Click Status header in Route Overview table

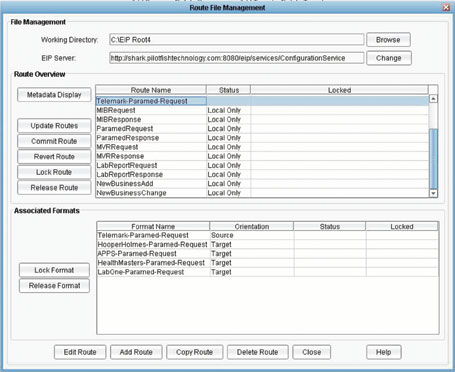tap(229, 90)
